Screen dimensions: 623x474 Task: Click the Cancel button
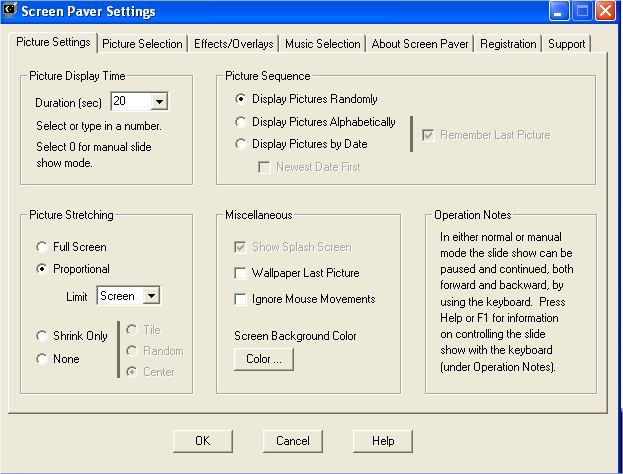click(x=293, y=441)
